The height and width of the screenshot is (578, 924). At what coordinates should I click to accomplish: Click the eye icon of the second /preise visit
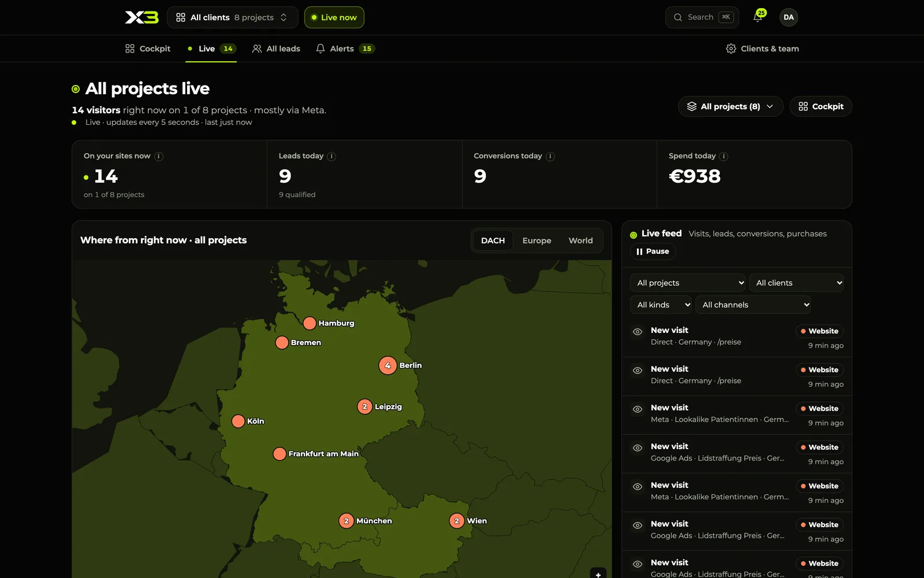638,370
